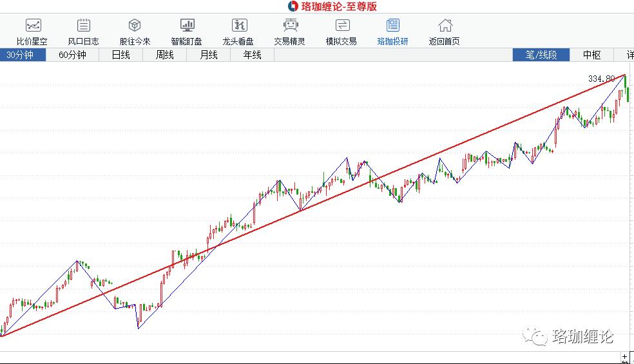Click the 股往今来 cube icon
This screenshot has width=634, height=364.
tap(135, 26)
